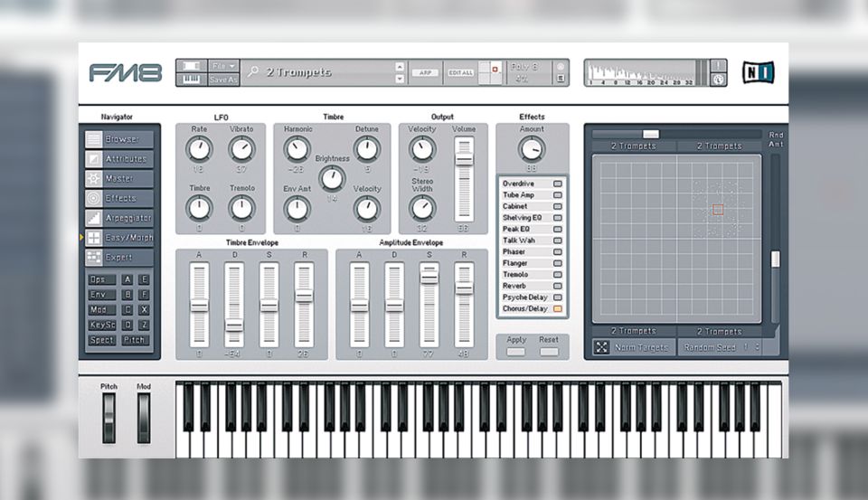Toggle the Reverb effect on
Viewport: 868px width, 500px height.
pyautogui.click(x=557, y=286)
